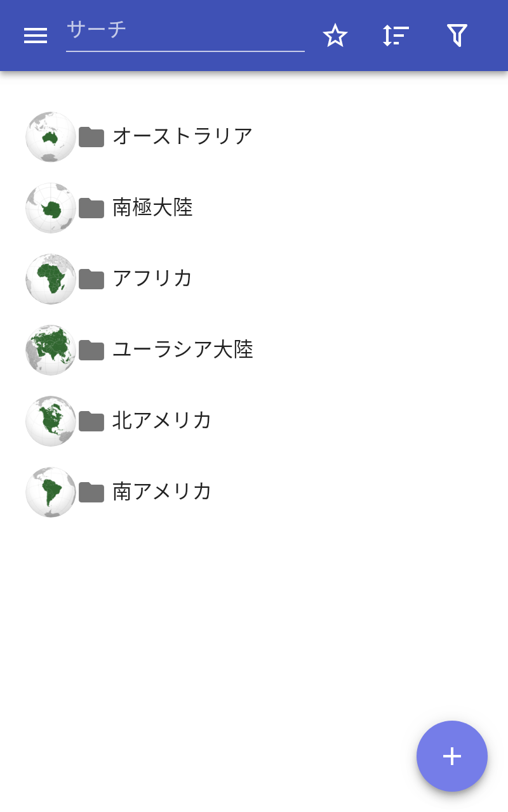
Task: Select the ユーラシア大陸 text label
Action: click(183, 350)
